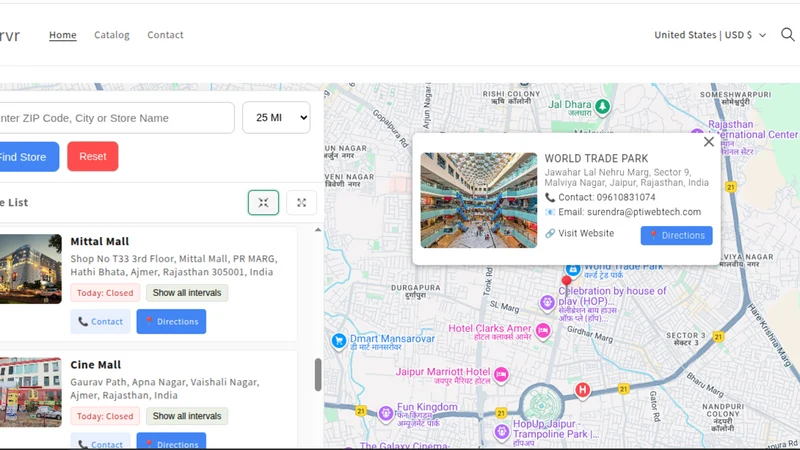
Task: Click Contact for Mittal Mall
Action: point(101,321)
